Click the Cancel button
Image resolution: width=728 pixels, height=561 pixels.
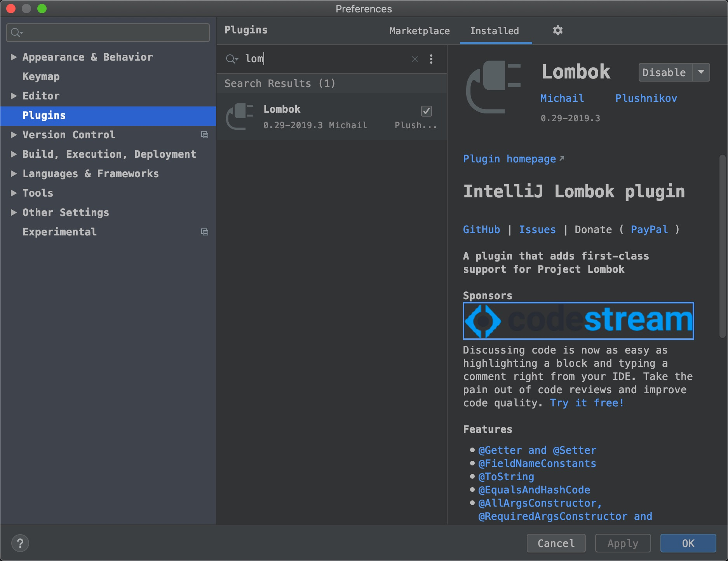pos(556,543)
